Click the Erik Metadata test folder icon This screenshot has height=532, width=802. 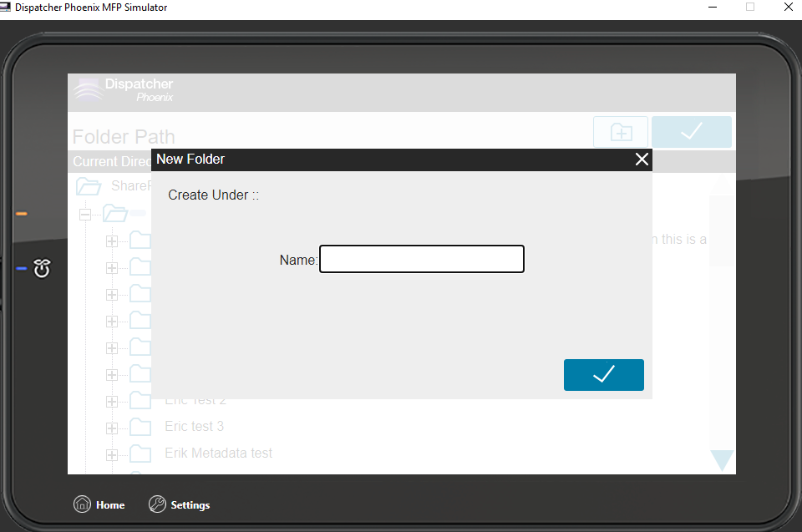pyautogui.click(x=140, y=453)
